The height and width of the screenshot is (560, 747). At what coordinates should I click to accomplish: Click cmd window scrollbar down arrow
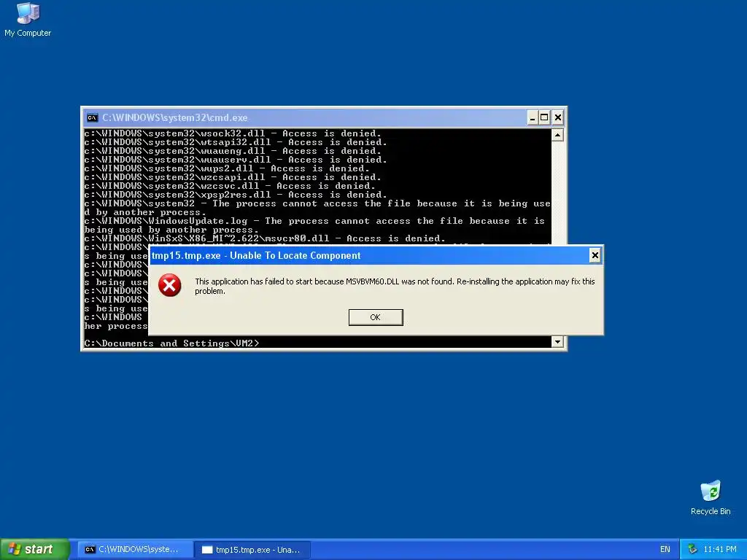tap(557, 341)
